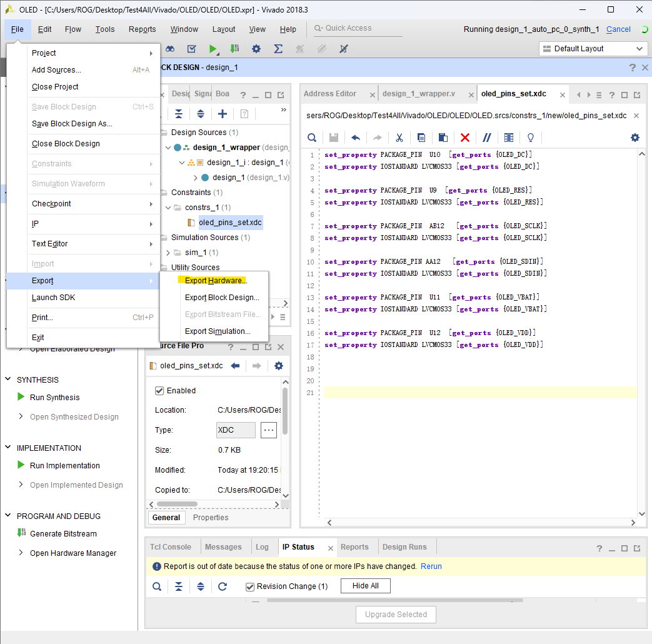Select oled_pins_set.xdc in Sources tree
This screenshot has height=644, width=652.
tap(230, 223)
